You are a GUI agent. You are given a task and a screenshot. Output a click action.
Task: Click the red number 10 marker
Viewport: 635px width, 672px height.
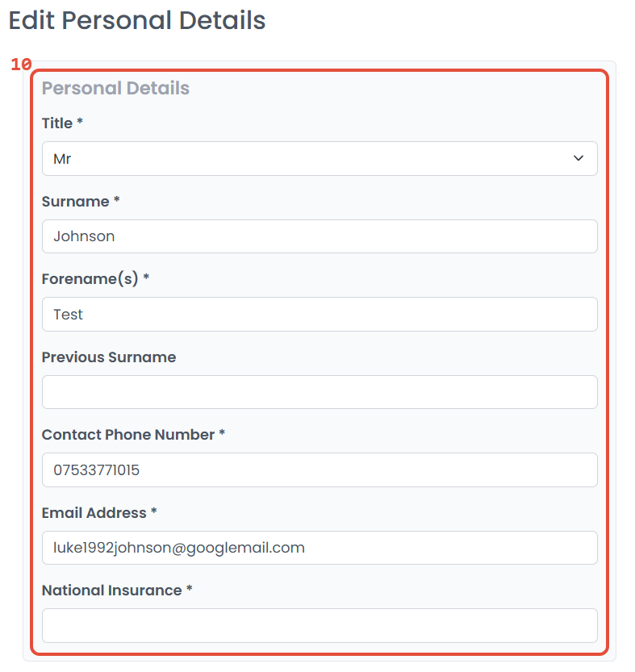click(21, 65)
